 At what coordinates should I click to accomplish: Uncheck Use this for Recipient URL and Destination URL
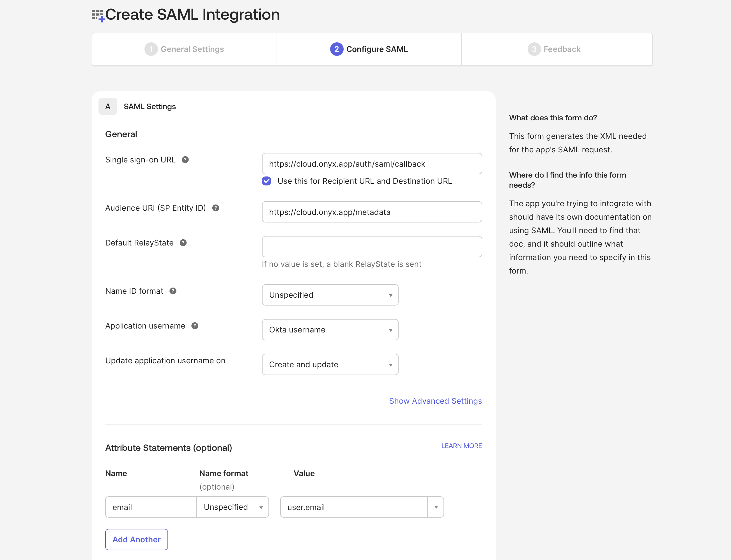pyautogui.click(x=266, y=181)
